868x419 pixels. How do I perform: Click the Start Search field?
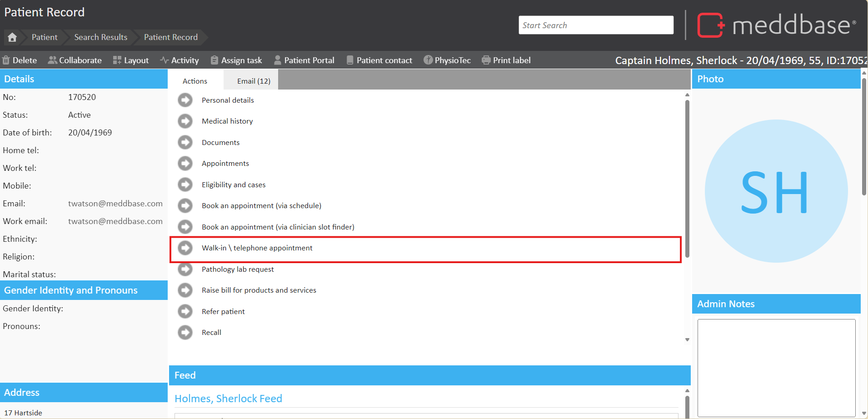click(596, 25)
